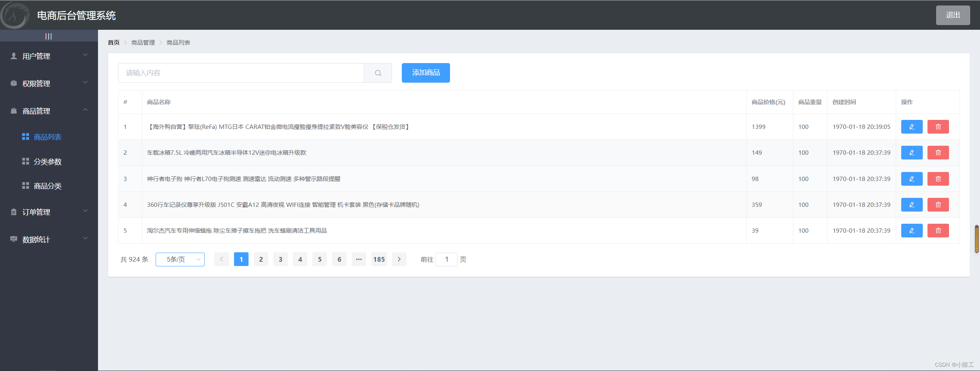Go to the next page arrow
Image resolution: width=980 pixels, height=371 pixels.
click(x=399, y=259)
